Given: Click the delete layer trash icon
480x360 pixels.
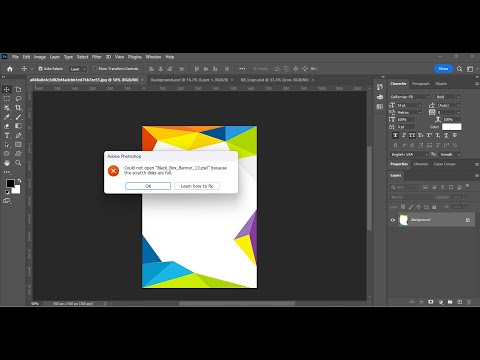Looking at the screenshot, I should click(469, 302).
